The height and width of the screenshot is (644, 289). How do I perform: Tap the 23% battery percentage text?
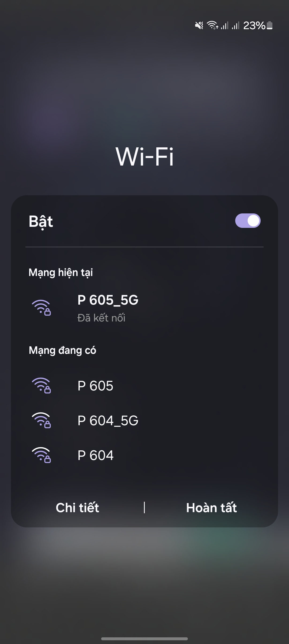point(254,26)
